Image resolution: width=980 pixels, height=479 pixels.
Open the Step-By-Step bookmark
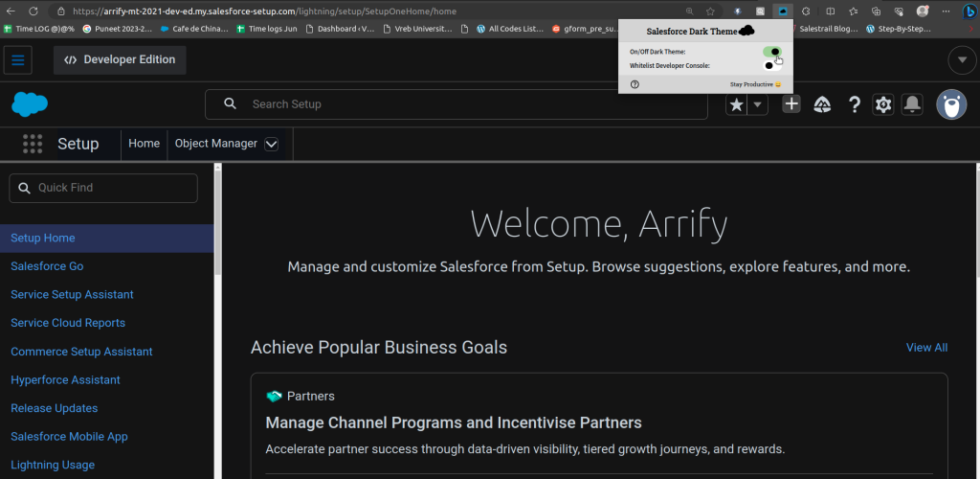(x=898, y=29)
